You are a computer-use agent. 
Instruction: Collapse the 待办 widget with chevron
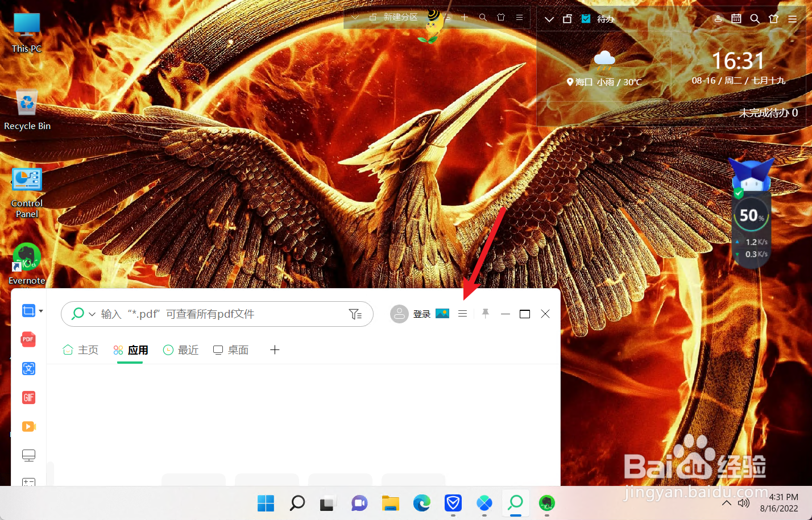[549, 19]
